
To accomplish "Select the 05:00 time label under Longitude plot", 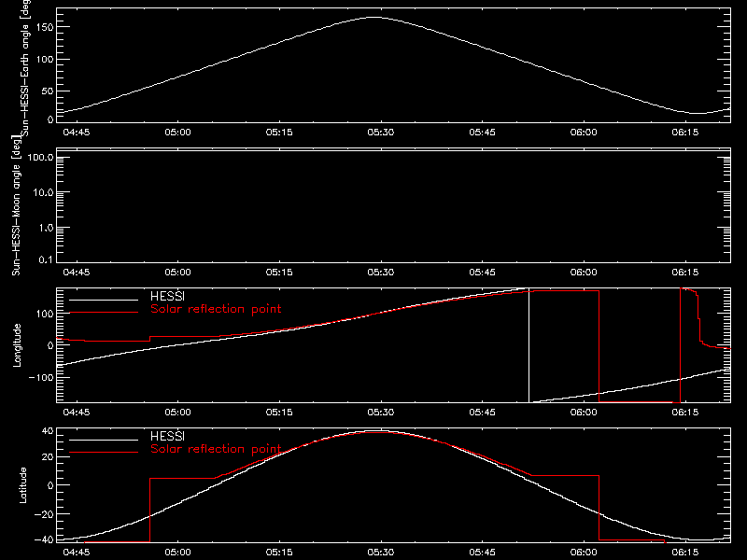I will tap(177, 412).
